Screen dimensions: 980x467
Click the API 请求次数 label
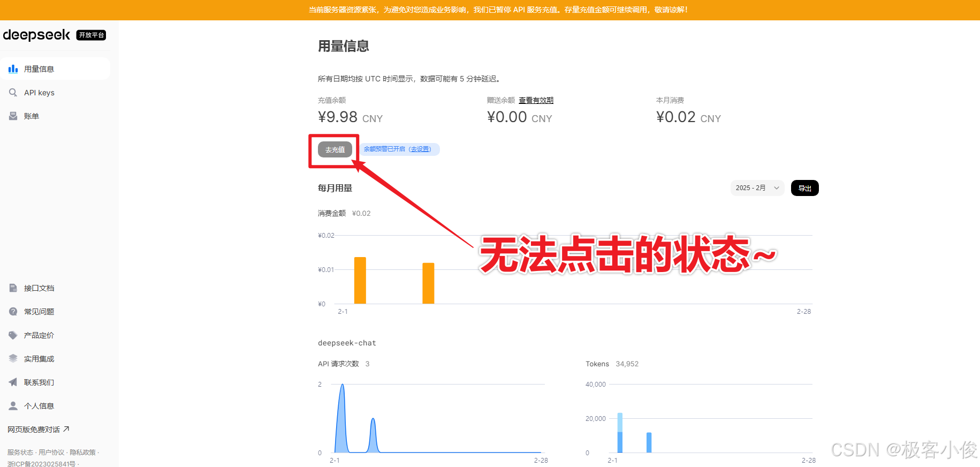[x=338, y=364]
